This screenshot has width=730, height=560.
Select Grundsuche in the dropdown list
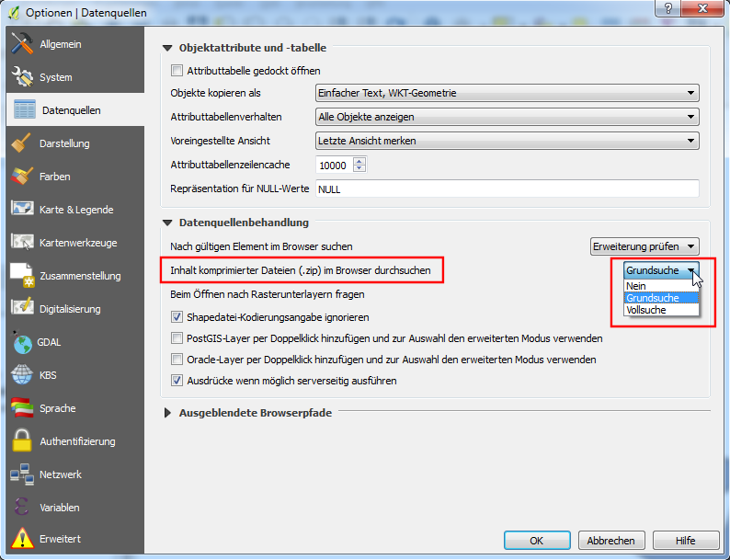pyautogui.click(x=661, y=298)
